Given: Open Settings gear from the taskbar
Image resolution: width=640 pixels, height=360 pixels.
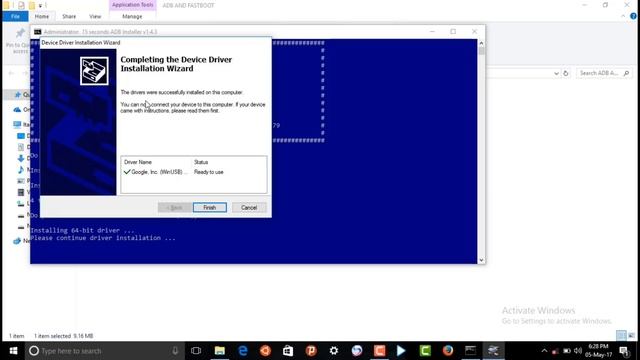Looking at the screenshot, I should click(334, 351).
